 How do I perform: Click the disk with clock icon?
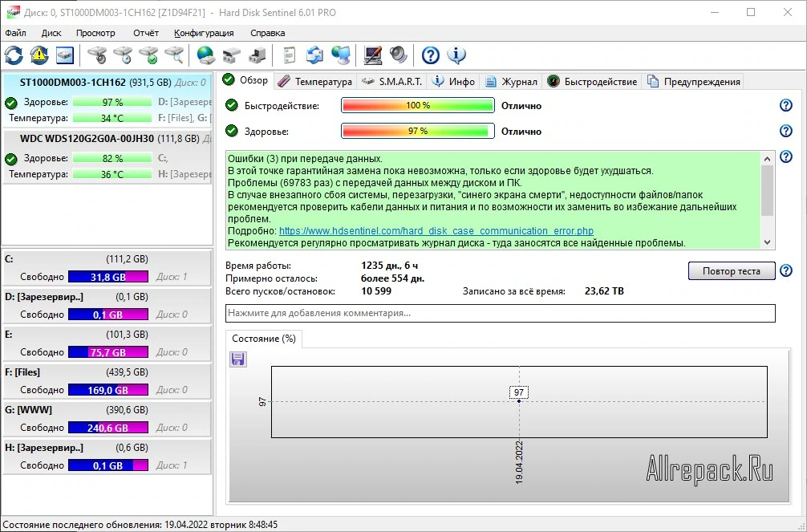tap(123, 55)
